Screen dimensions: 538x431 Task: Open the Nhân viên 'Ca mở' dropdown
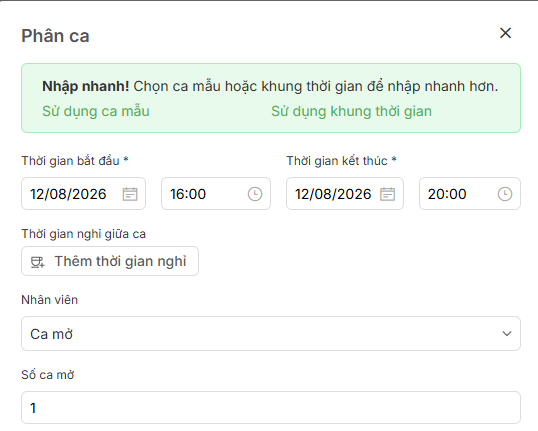[271, 334]
